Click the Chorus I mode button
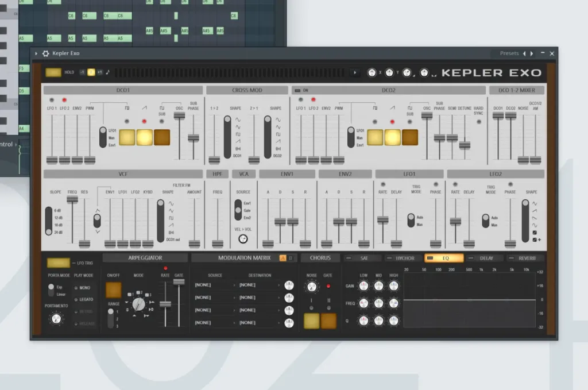The width and height of the screenshot is (588, 390). [x=312, y=321]
